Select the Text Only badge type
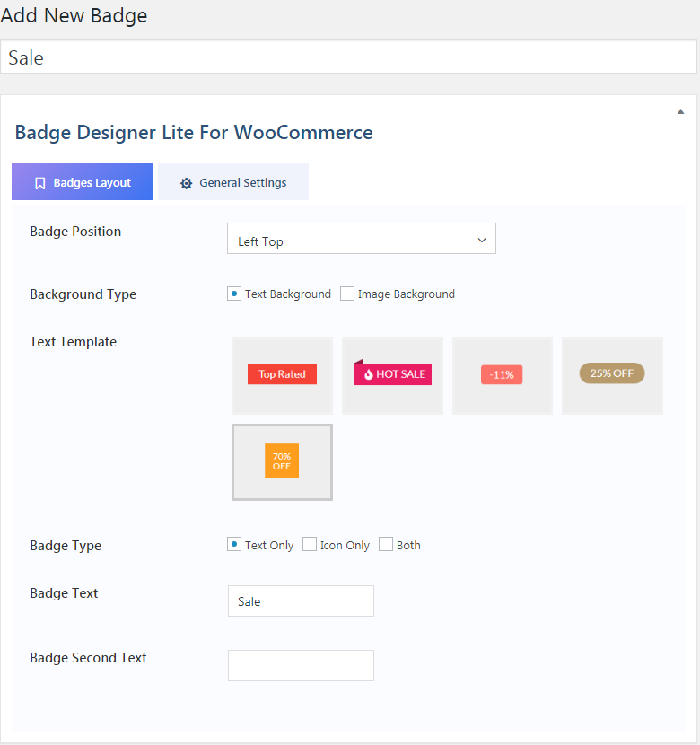The height and width of the screenshot is (745, 700). click(x=234, y=544)
